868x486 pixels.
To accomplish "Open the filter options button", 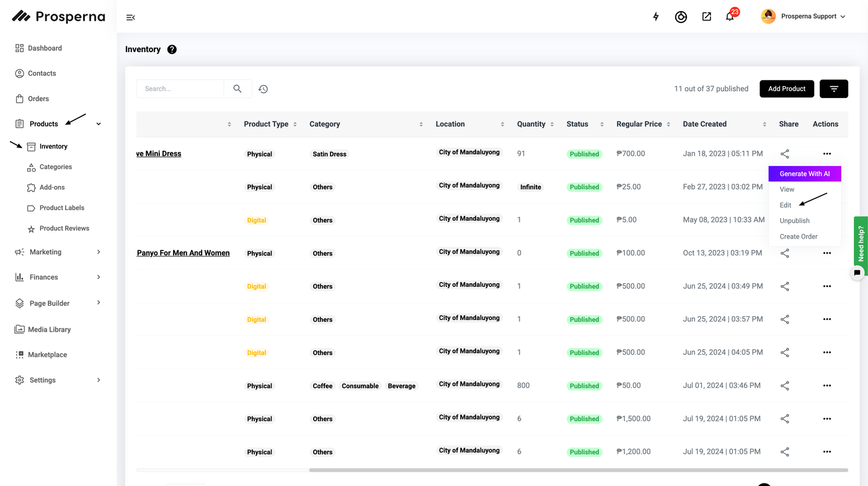I will point(833,89).
